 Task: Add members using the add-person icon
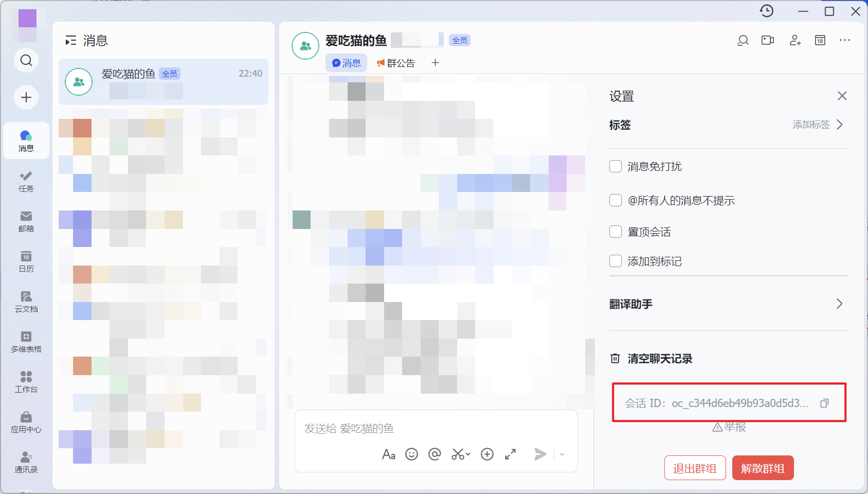[795, 40]
